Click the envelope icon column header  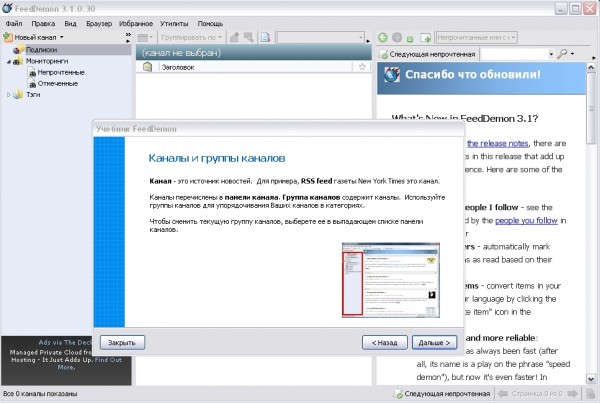[x=147, y=67]
